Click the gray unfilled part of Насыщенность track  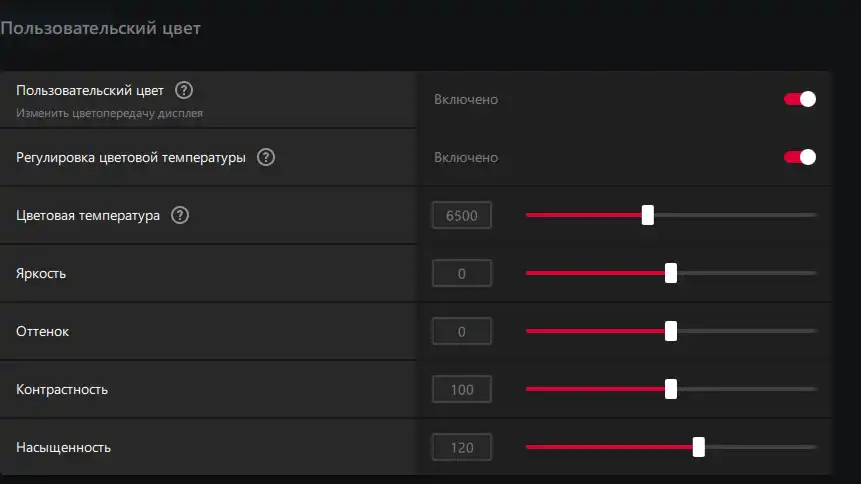tap(761, 447)
